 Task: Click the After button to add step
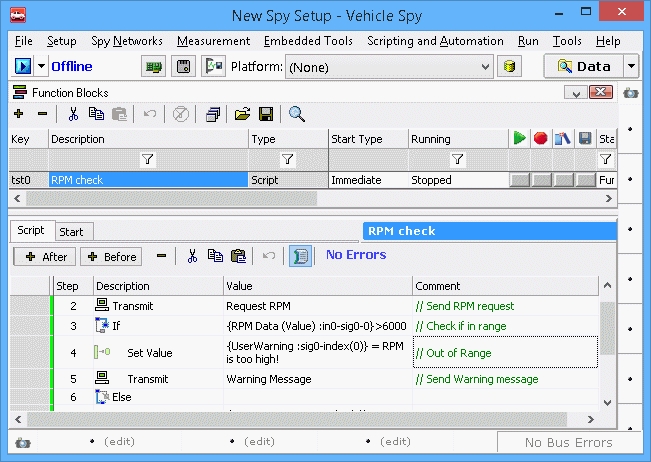[43, 257]
